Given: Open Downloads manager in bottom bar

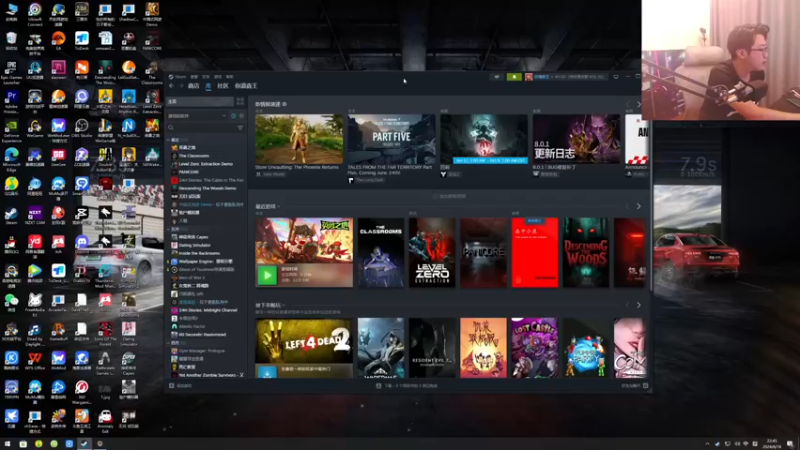Looking at the screenshot, I should 407,386.
